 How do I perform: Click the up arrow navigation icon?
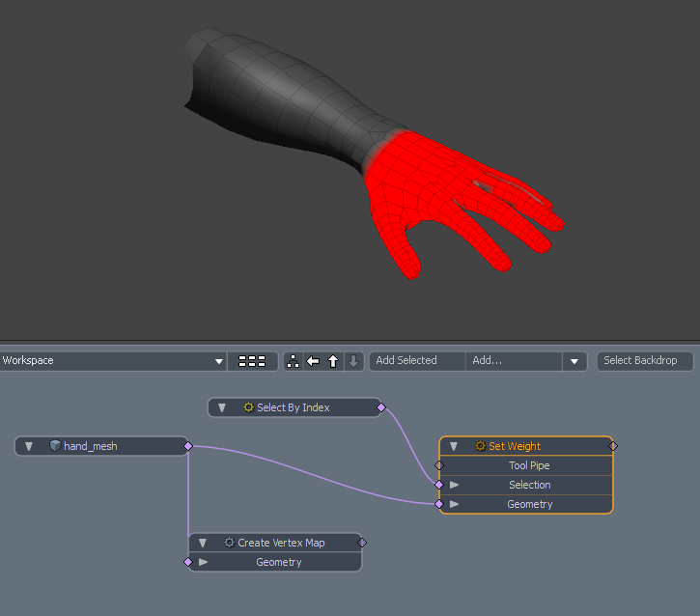333,361
